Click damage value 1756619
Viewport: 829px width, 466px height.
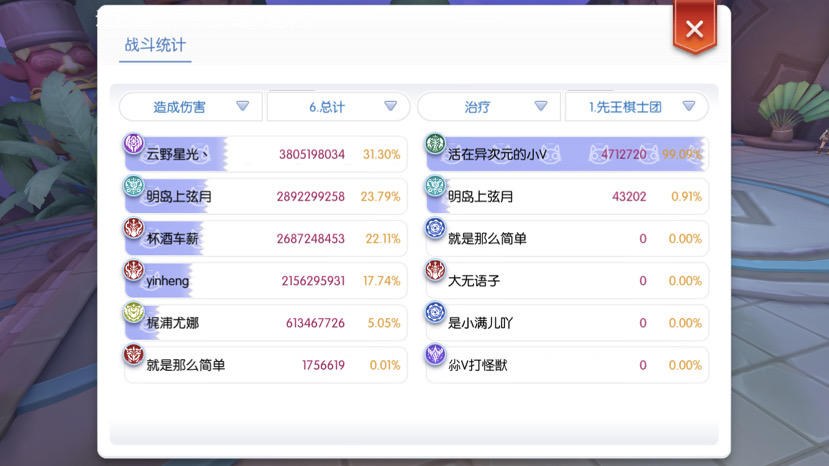point(323,366)
